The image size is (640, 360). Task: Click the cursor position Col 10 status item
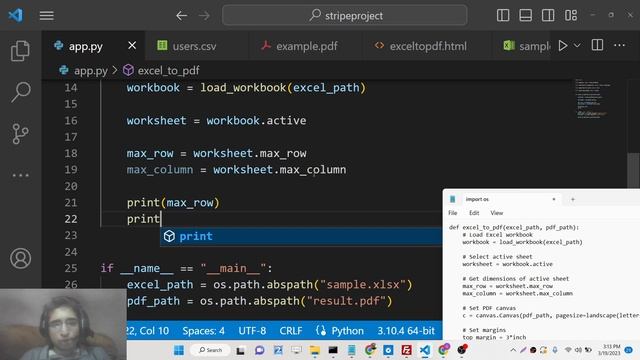[148, 331]
